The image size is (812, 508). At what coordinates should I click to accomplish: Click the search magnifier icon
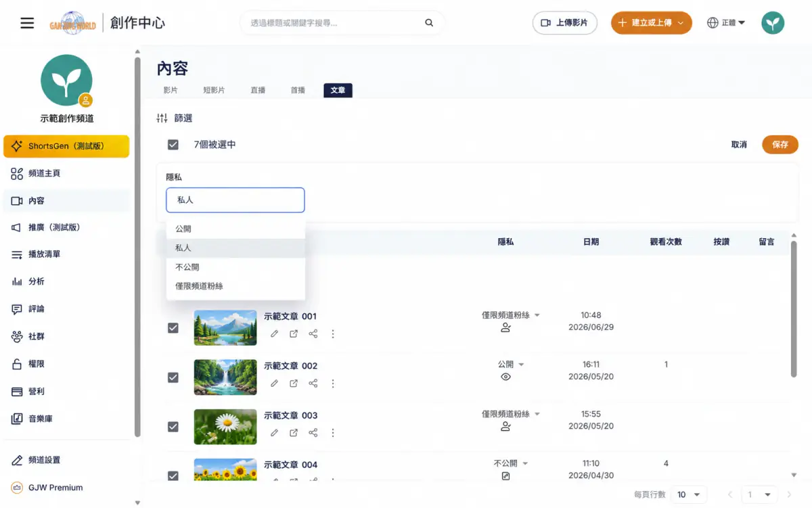point(429,23)
